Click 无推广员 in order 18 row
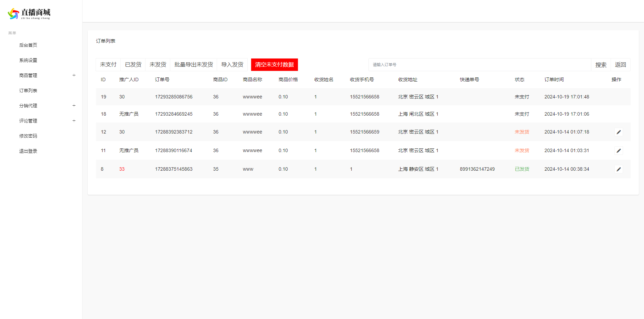 pyautogui.click(x=129, y=114)
